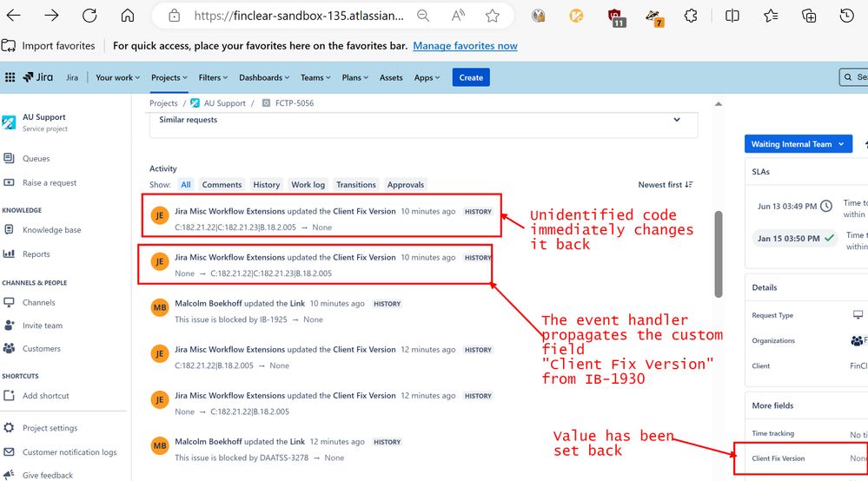Click the activity pane vertical scrollbar
This screenshot has width=868, height=481.
(719, 254)
